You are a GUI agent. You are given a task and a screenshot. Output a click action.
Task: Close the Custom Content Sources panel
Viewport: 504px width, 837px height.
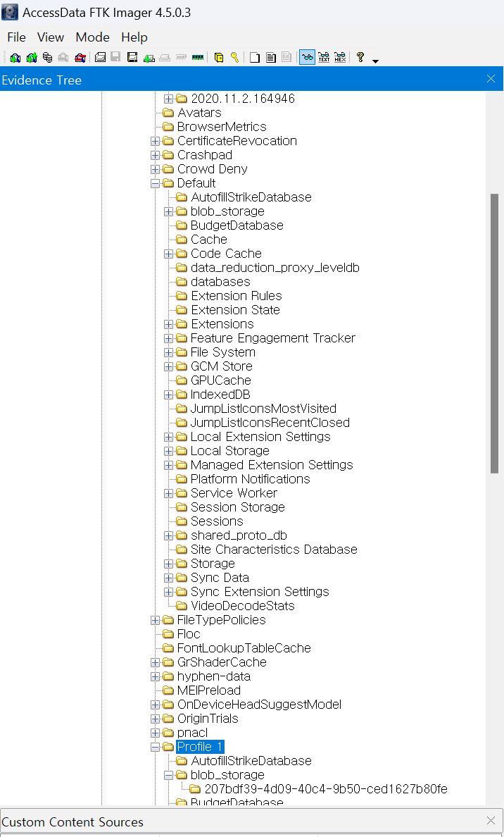pyautogui.click(x=491, y=821)
